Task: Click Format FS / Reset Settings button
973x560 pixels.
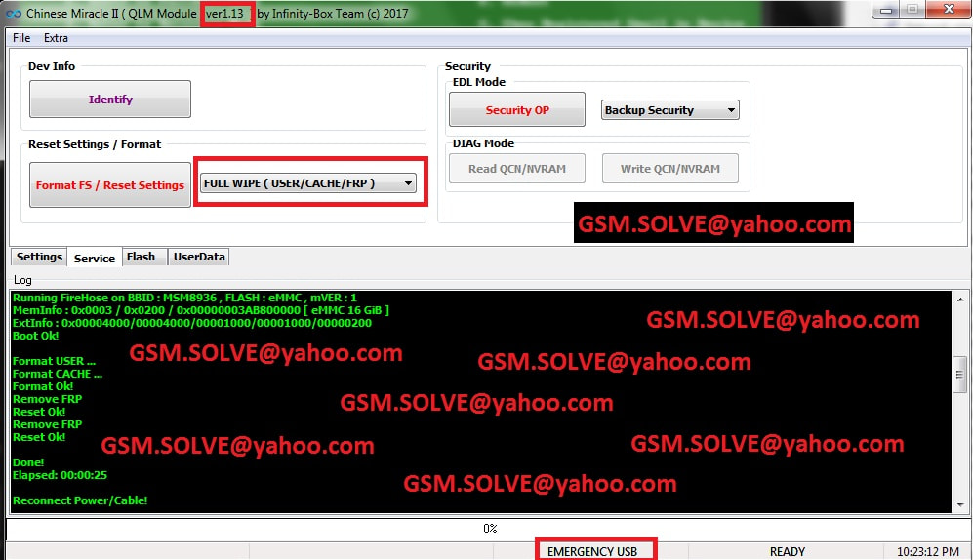Action: 110,185
